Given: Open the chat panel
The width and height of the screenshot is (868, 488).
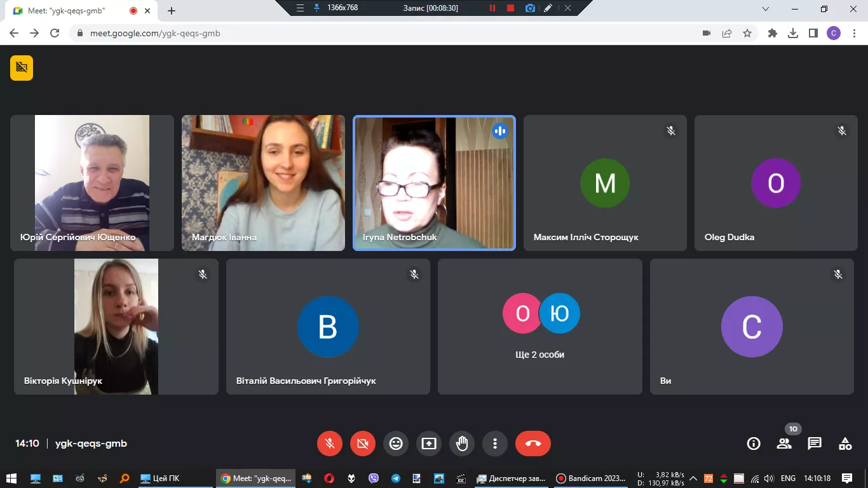Looking at the screenshot, I should pos(815,444).
